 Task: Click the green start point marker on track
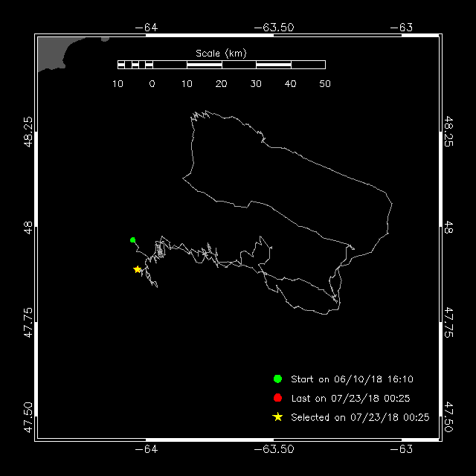(132, 240)
